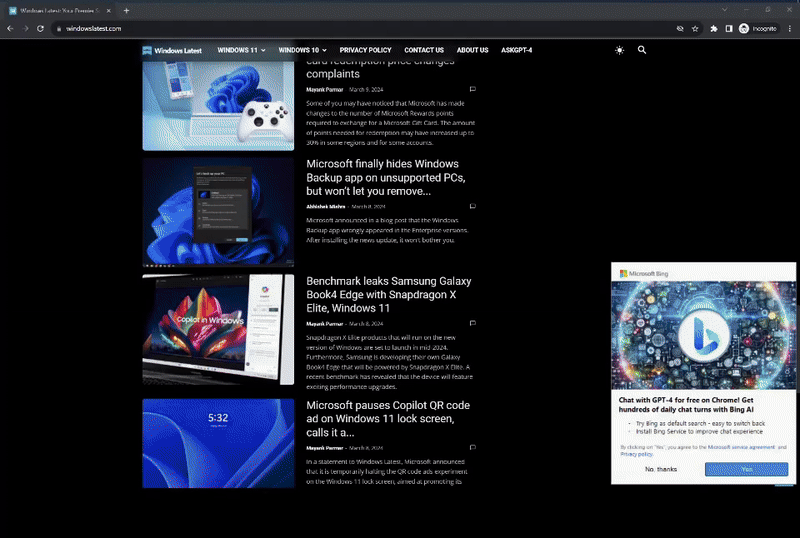Reload the page with the refresh icon
Image resolution: width=800 pixels, height=538 pixels.
coord(40,29)
